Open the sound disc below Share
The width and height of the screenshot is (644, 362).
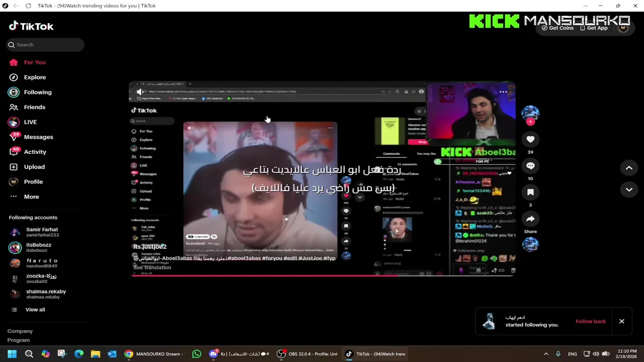[530, 244]
